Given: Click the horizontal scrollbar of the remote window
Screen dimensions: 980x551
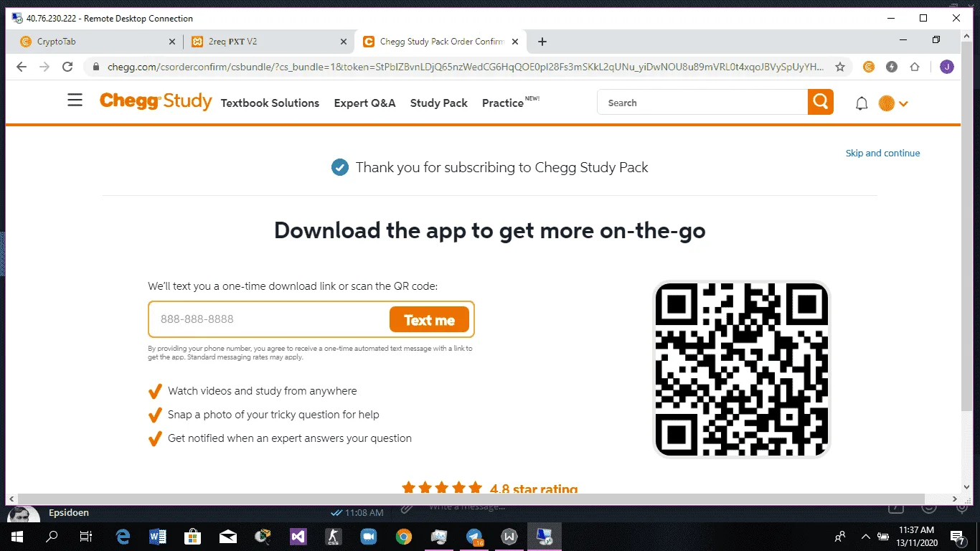Looking at the screenshot, I should point(471,499).
